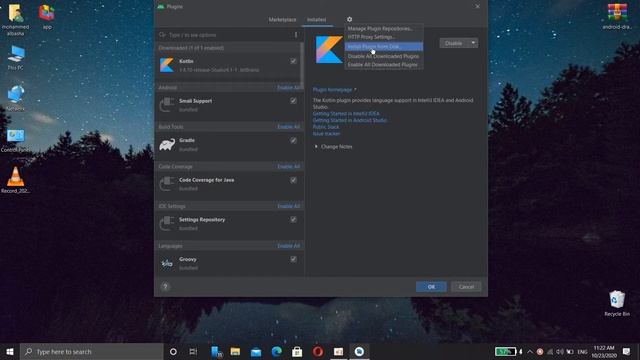Screen dimensions: 640x360
Task: Select the Smali Support plugin icon
Action: click(x=167, y=104)
